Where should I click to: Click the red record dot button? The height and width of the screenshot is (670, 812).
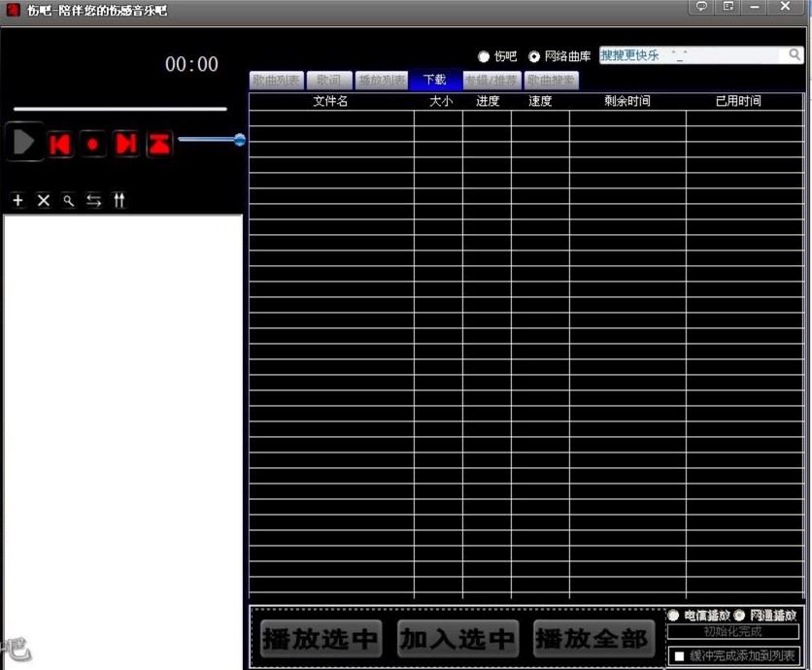click(x=93, y=144)
